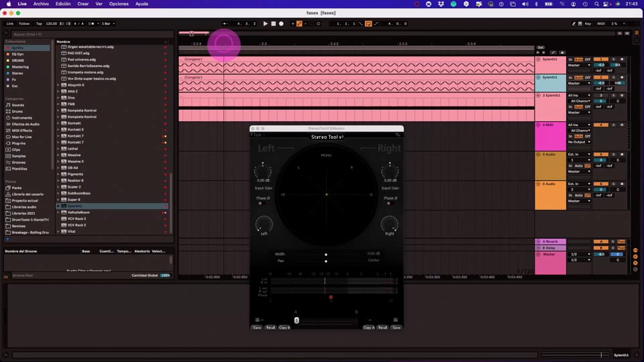Click the Pan slider handle in Stereo Tool
644x362 pixels.
(326, 261)
